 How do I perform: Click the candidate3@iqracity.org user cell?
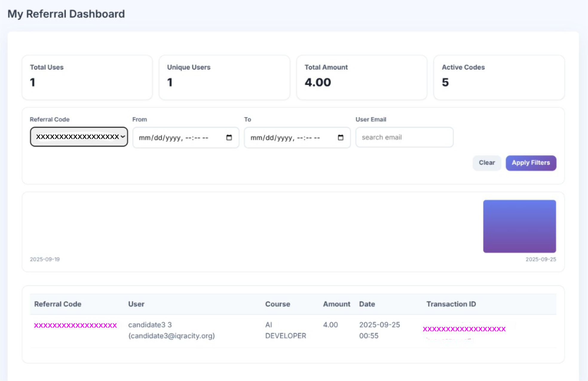pos(171,330)
